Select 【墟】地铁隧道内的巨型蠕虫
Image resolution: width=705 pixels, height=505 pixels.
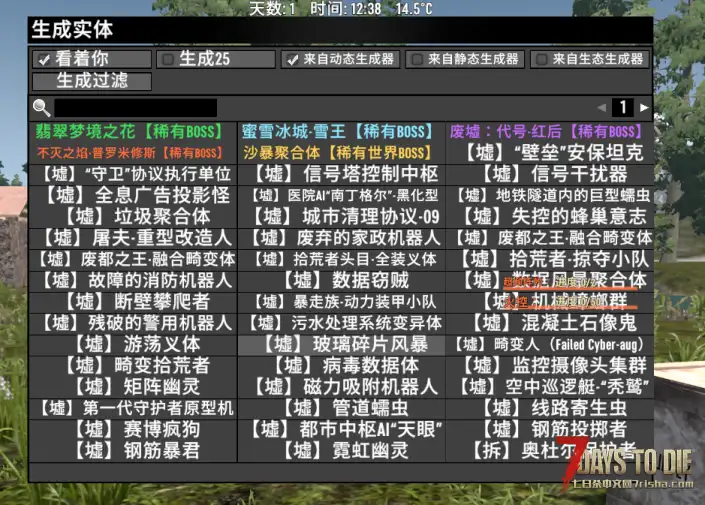click(553, 195)
